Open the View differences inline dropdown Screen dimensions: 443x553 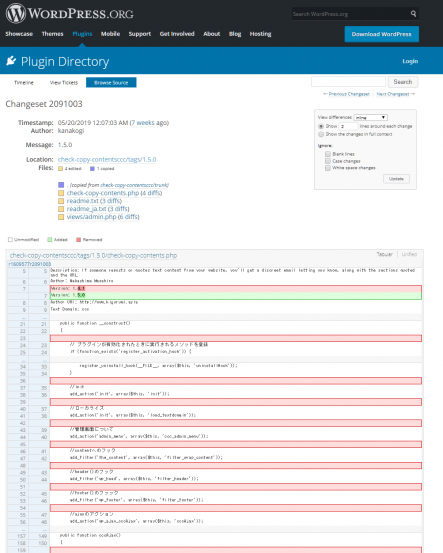pos(371,117)
